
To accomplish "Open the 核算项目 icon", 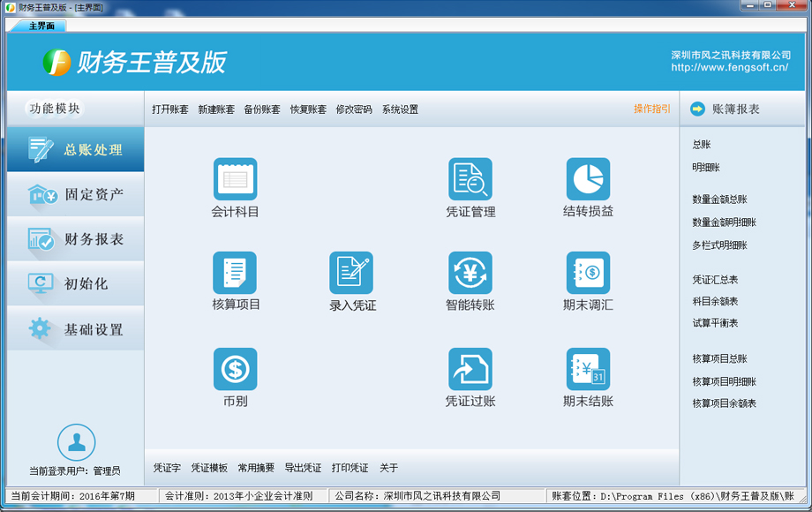I will click(235, 273).
